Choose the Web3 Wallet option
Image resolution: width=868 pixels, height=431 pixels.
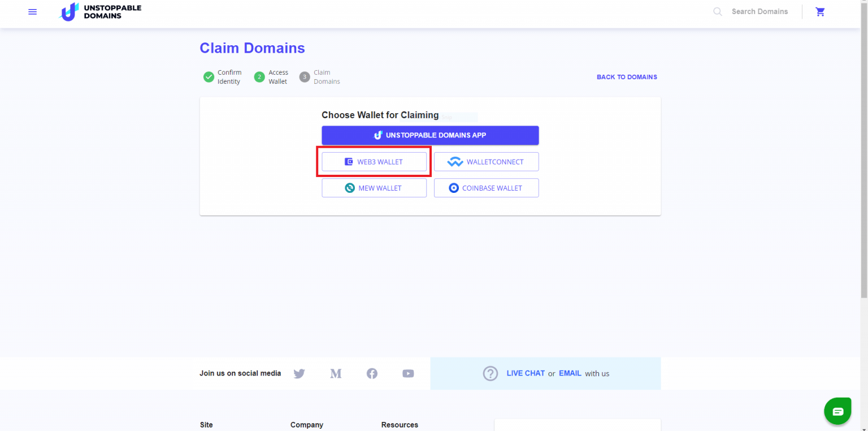pyautogui.click(x=374, y=162)
